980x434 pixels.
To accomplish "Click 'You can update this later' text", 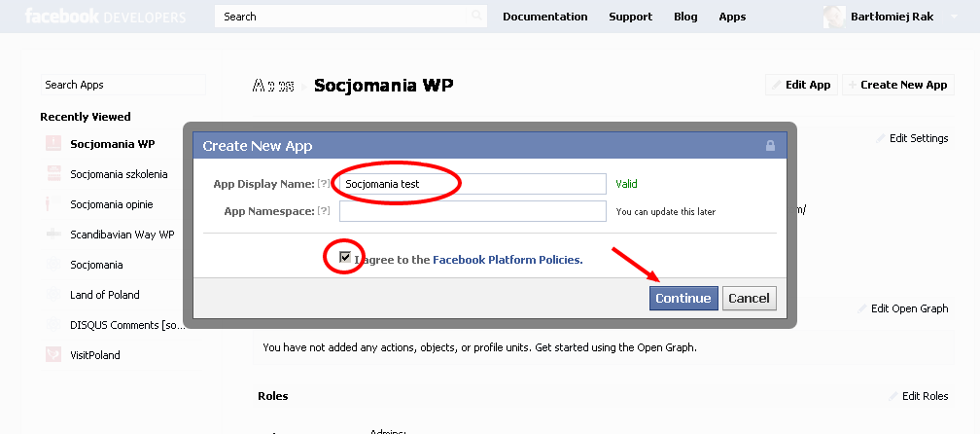I will click(x=666, y=211).
